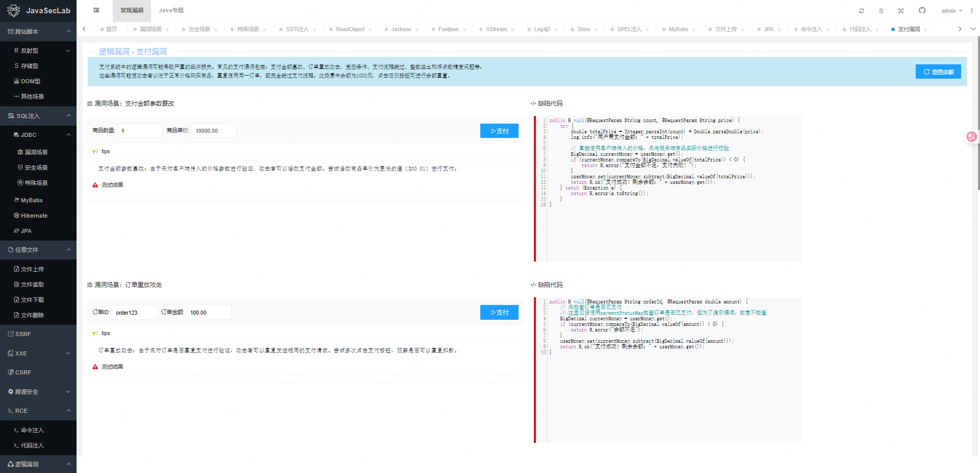Click the 重置余额 reset balance button
This screenshot has width=980, height=473.
938,72
